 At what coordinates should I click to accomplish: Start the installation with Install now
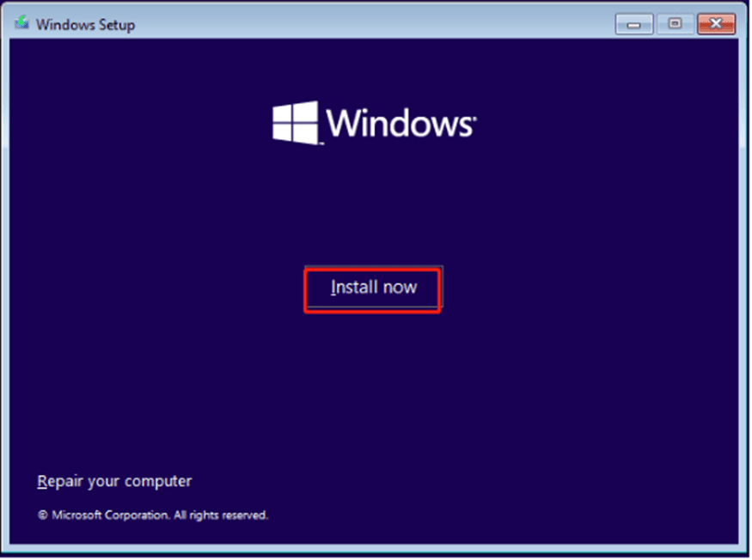point(373,288)
